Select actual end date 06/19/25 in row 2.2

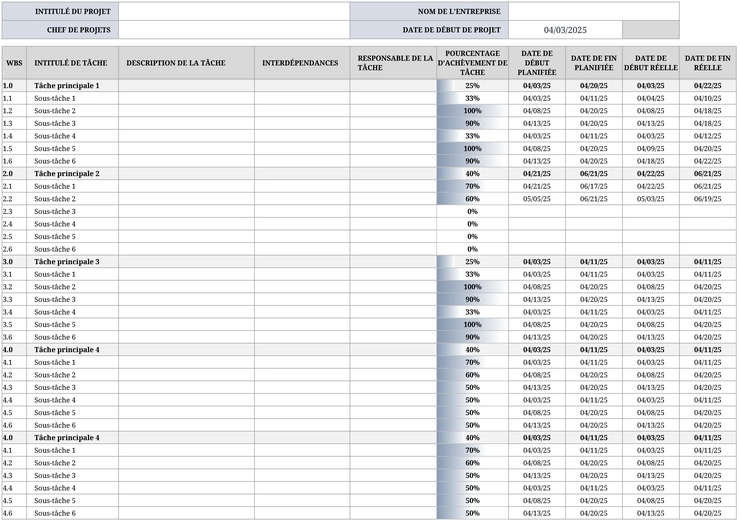tap(707, 199)
